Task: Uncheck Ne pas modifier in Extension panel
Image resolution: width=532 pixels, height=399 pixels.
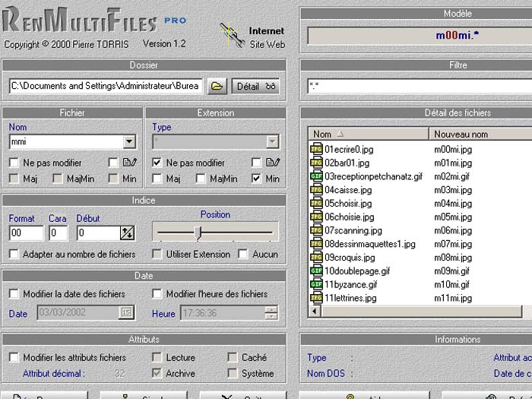Action: coord(157,163)
